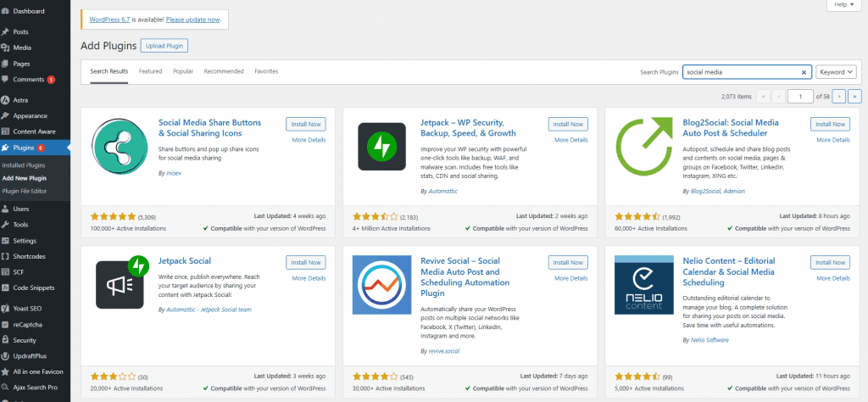Switch to the Featured tab

[150, 71]
